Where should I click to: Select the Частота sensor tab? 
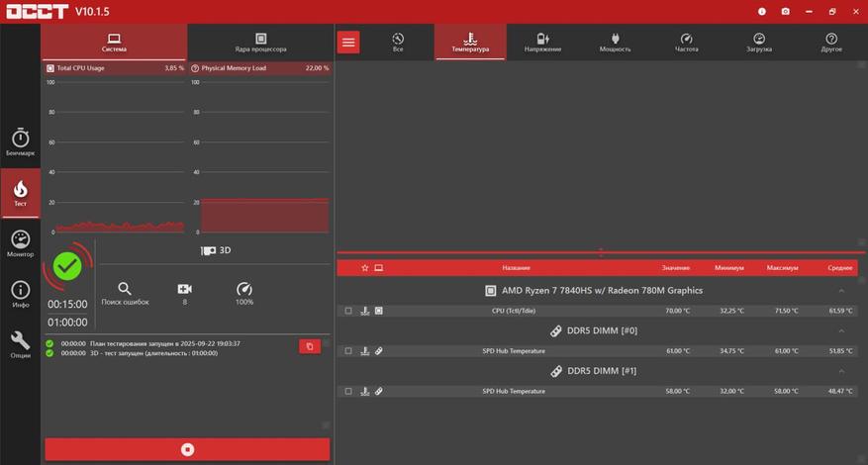click(x=687, y=43)
